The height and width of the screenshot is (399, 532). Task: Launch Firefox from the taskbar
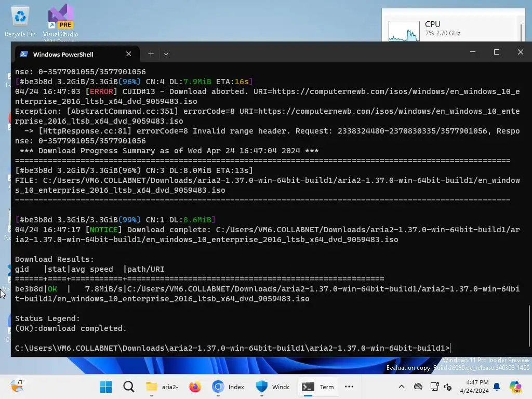coord(195,387)
